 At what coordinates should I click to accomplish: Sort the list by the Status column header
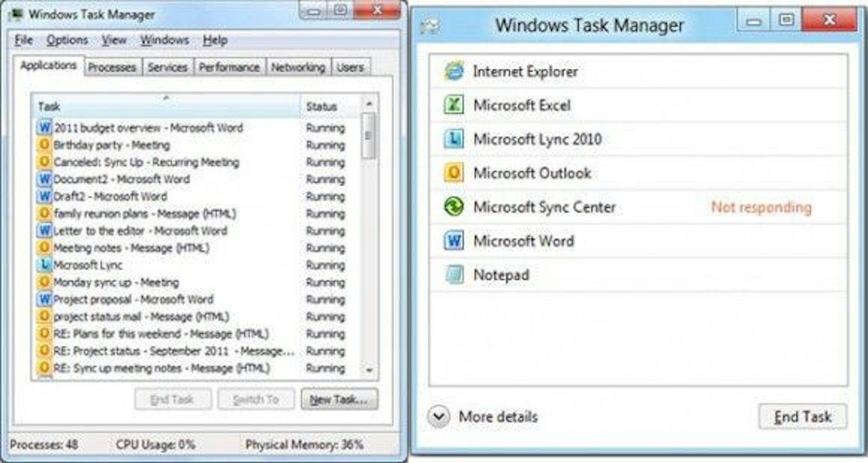[330, 106]
